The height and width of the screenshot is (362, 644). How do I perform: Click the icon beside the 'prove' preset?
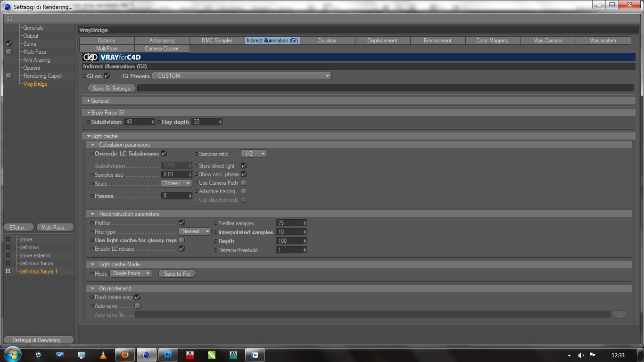[8, 239]
